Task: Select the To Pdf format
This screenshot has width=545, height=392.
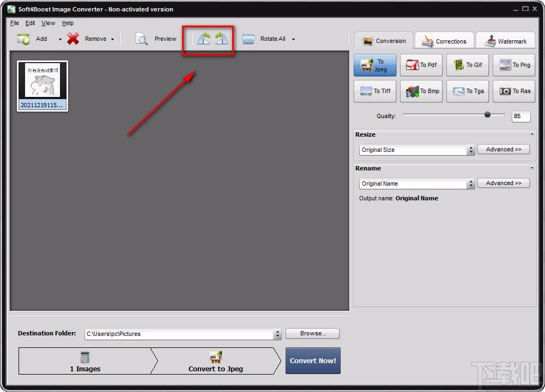Action: [421, 65]
